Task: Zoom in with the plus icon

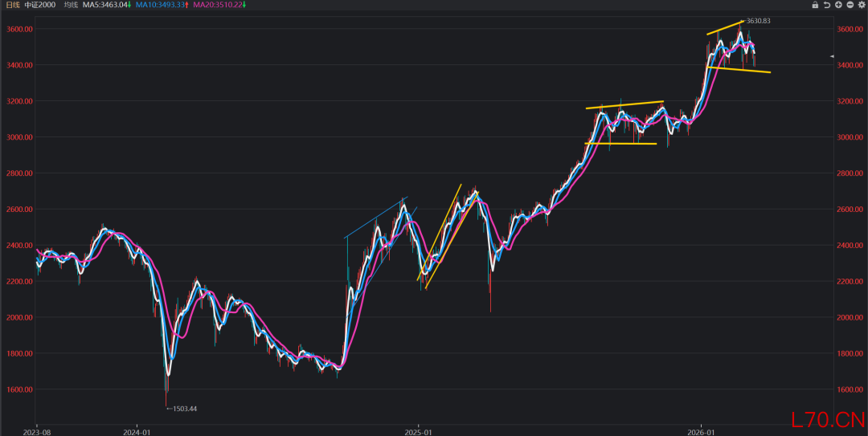Action: click(x=838, y=5)
